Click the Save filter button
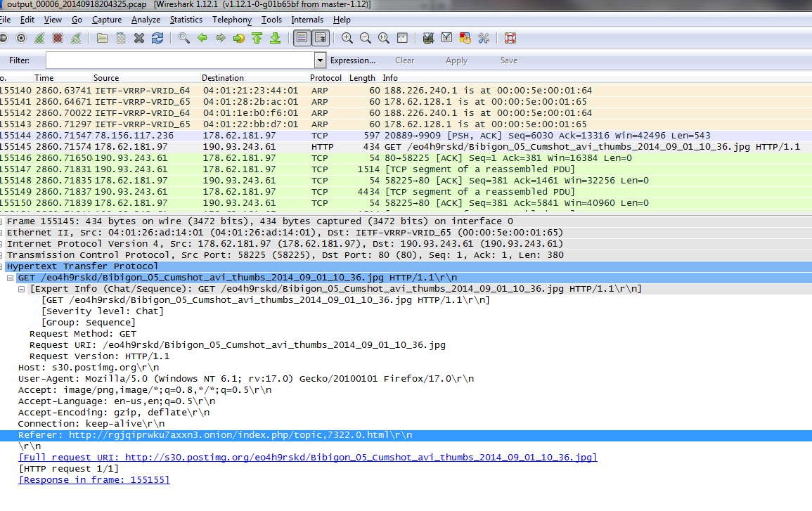Screen dimensions: 812x511 click(x=508, y=60)
